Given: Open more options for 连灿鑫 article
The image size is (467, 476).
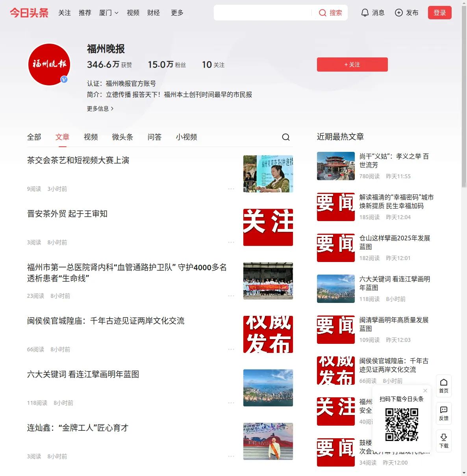Looking at the screenshot, I should 231,456.
